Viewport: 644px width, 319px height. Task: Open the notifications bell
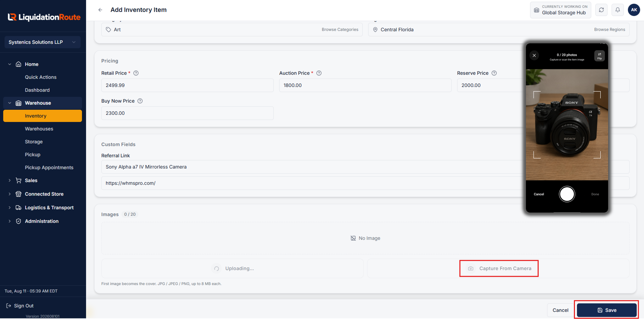click(x=618, y=10)
